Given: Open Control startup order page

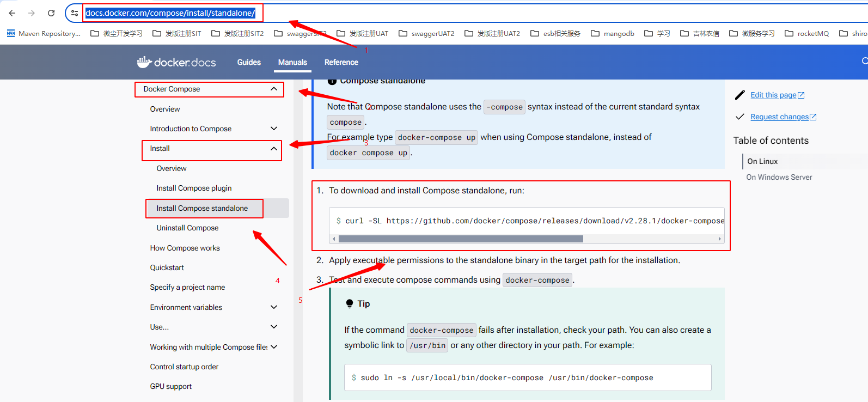Looking at the screenshot, I should (184, 367).
